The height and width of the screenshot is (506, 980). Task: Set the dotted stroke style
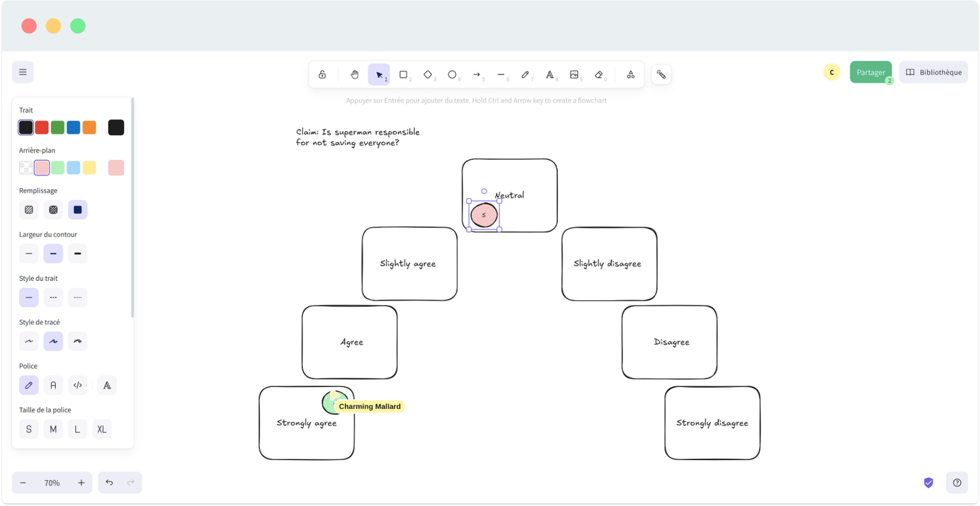point(78,297)
